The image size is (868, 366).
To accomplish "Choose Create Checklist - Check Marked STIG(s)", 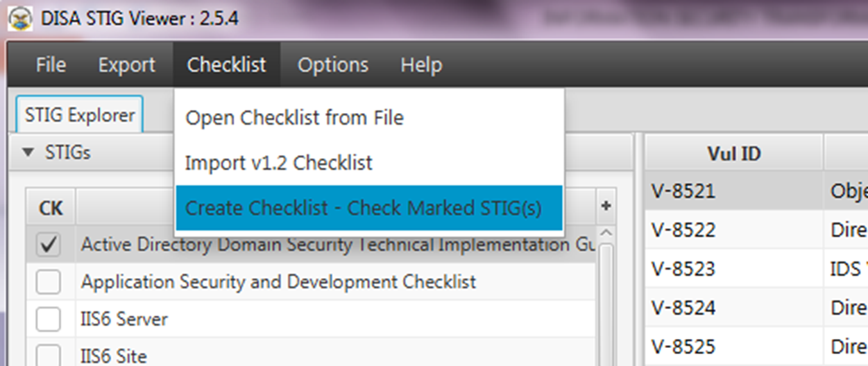I will coord(369,208).
